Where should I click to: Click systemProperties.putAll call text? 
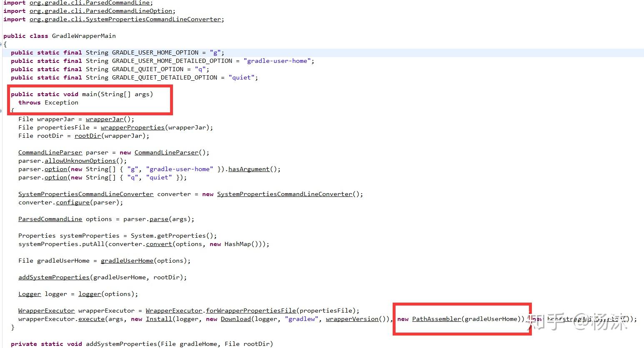61,244
